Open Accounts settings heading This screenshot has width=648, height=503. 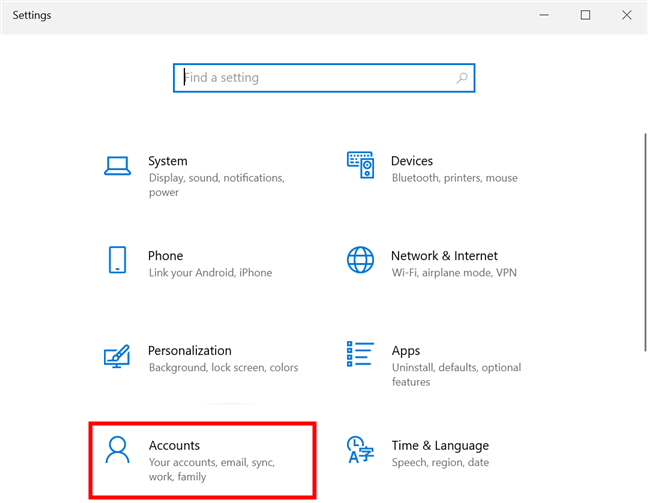click(174, 446)
